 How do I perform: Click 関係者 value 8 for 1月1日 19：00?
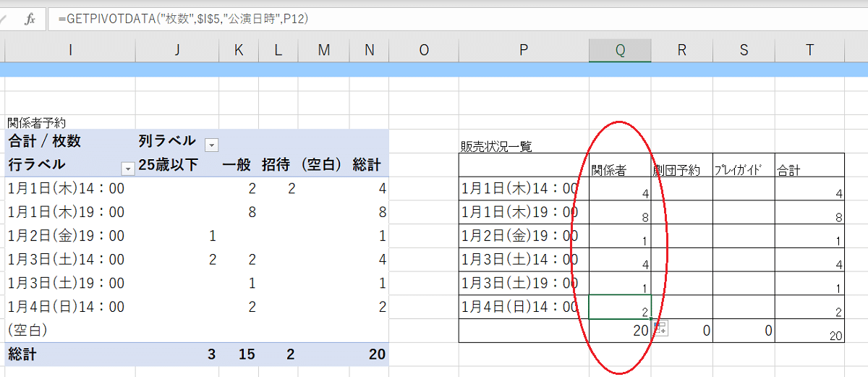click(620, 213)
